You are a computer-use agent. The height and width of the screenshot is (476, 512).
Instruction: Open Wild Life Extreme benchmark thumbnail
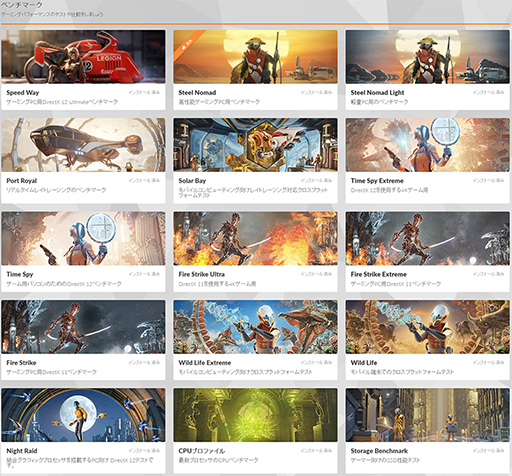(x=255, y=327)
